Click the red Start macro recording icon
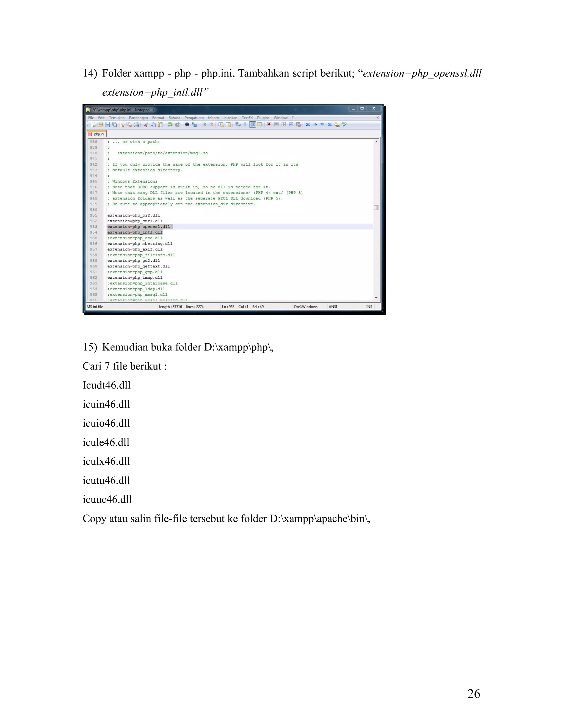 click(269, 125)
